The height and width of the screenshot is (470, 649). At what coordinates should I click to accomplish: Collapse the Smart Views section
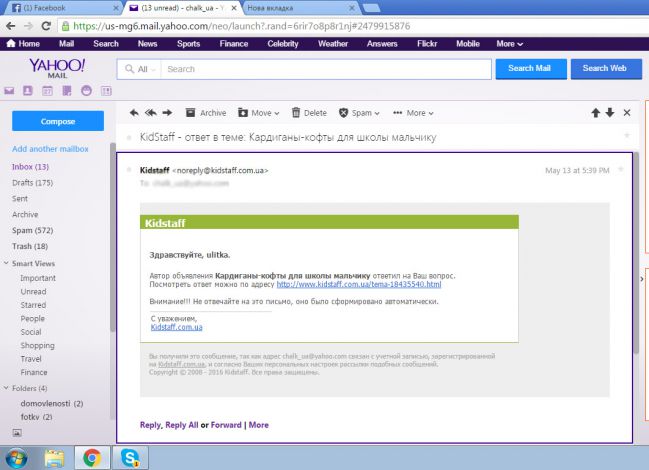point(6,263)
